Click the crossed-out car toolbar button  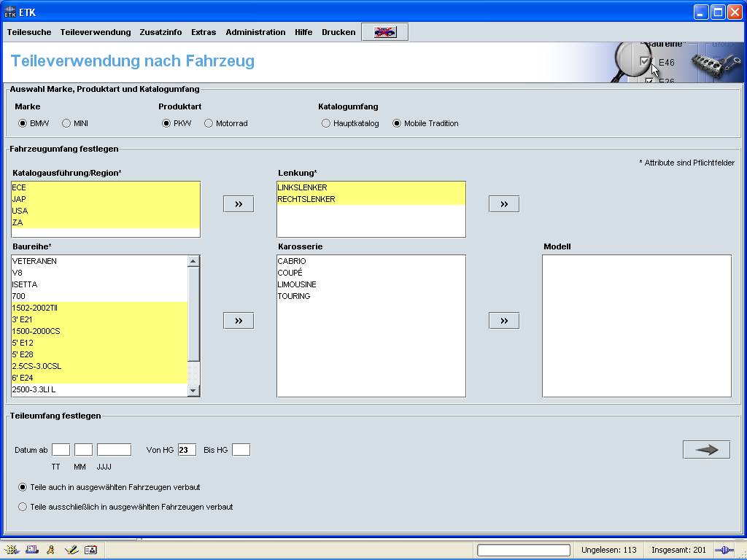[385, 32]
